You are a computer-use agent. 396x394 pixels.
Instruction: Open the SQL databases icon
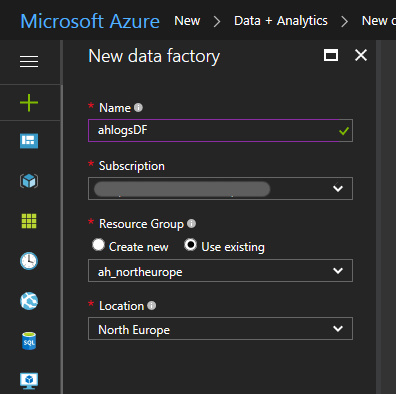[29, 341]
